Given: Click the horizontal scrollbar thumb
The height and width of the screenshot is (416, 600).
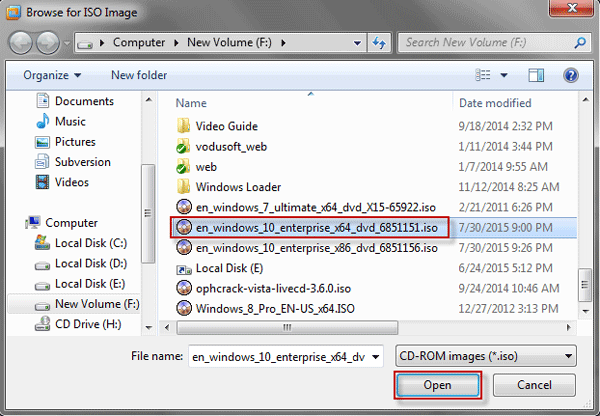Looking at the screenshot, I should click(x=287, y=328).
